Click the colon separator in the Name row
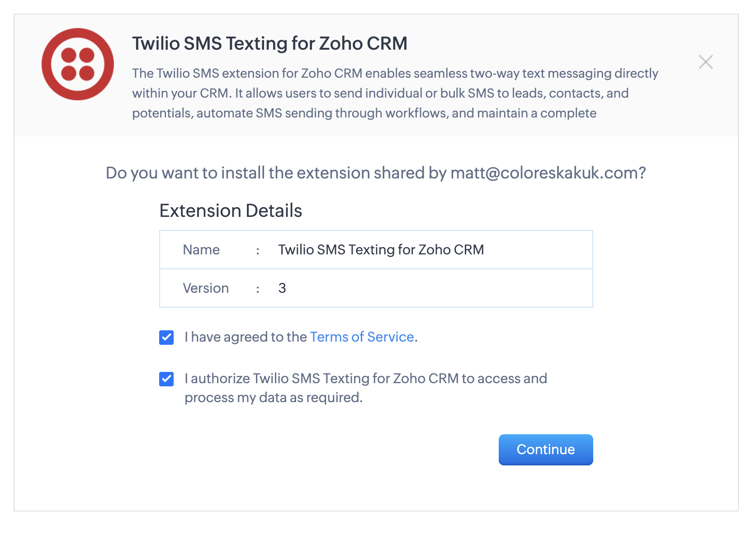The height and width of the screenshot is (535, 756). pyautogui.click(x=258, y=250)
